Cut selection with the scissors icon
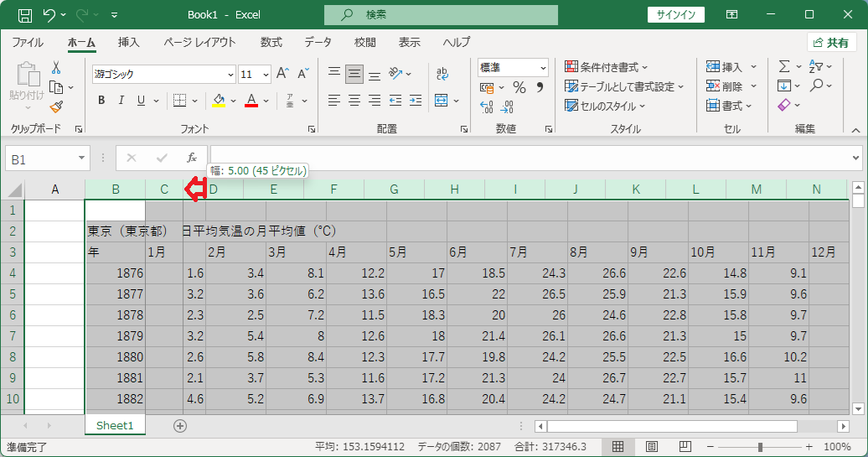Image resolution: width=868 pixels, height=457 pixels. point(56,68)
